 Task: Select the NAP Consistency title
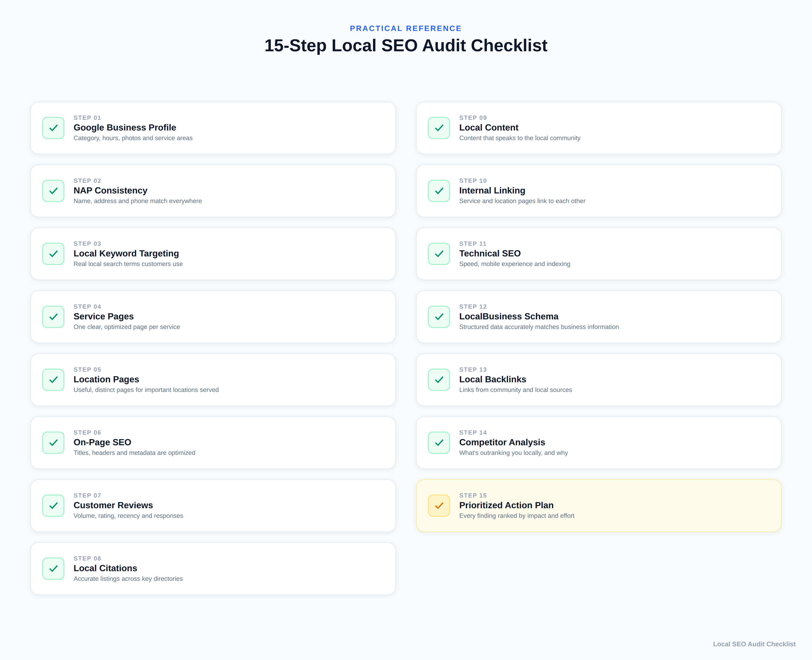pos(110,190)
